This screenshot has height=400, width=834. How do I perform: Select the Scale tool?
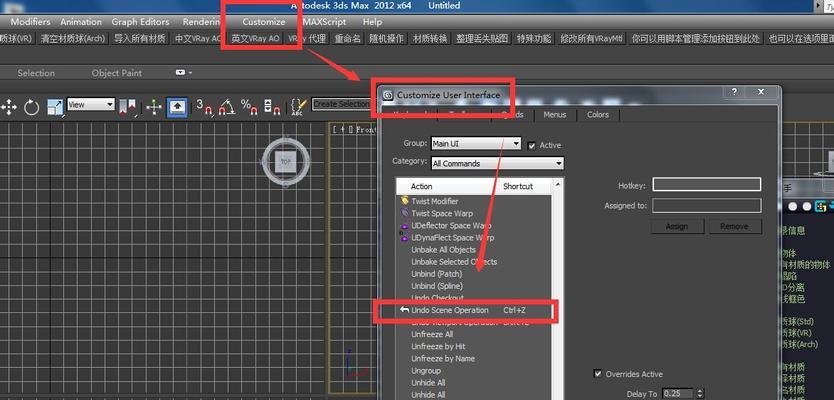55,107
